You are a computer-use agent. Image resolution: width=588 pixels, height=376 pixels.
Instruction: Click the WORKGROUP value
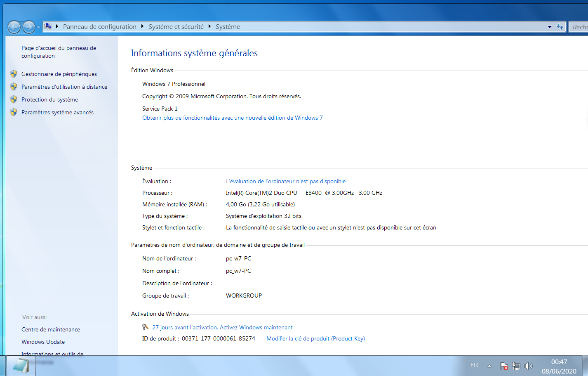[244, 296]
